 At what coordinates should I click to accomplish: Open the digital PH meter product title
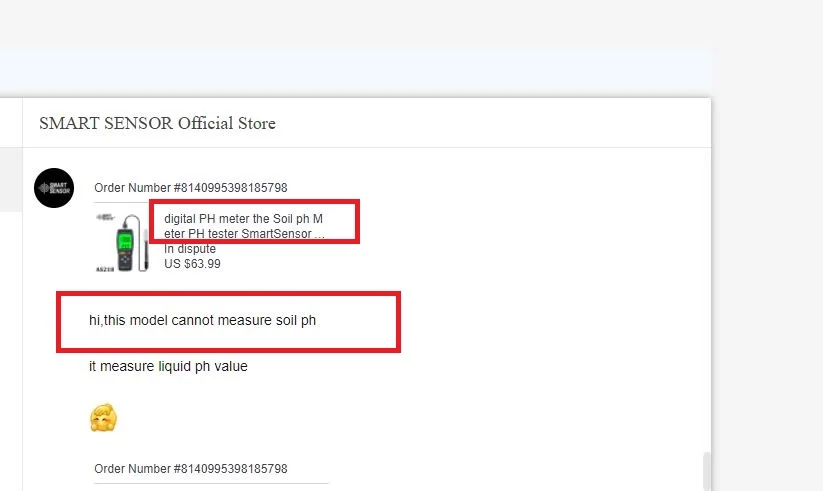[x=244, y=226]
